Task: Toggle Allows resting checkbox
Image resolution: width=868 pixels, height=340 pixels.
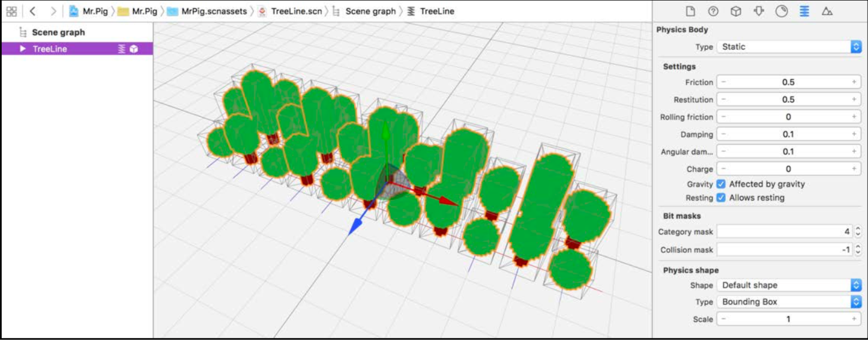Action: (721, 198)
